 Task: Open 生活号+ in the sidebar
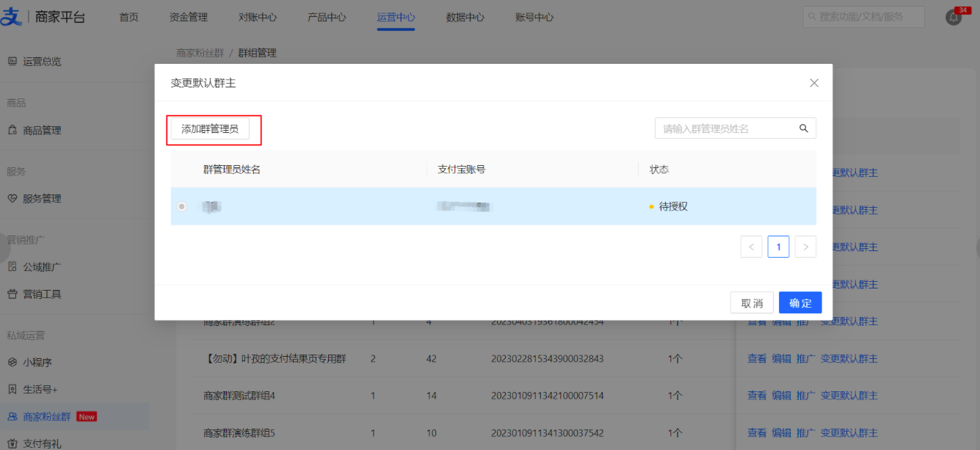tap(40, 389)
